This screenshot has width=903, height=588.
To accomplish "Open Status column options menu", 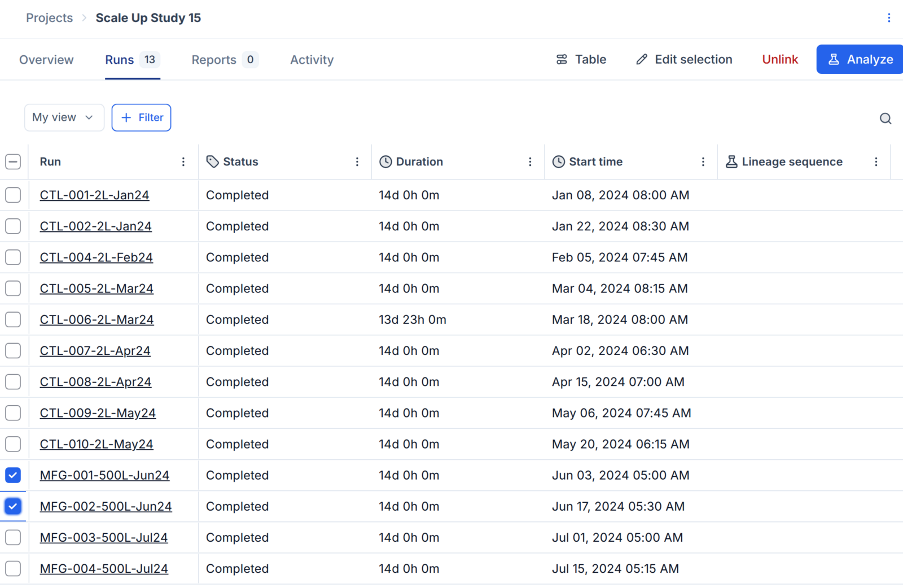I will click(357, 162).
